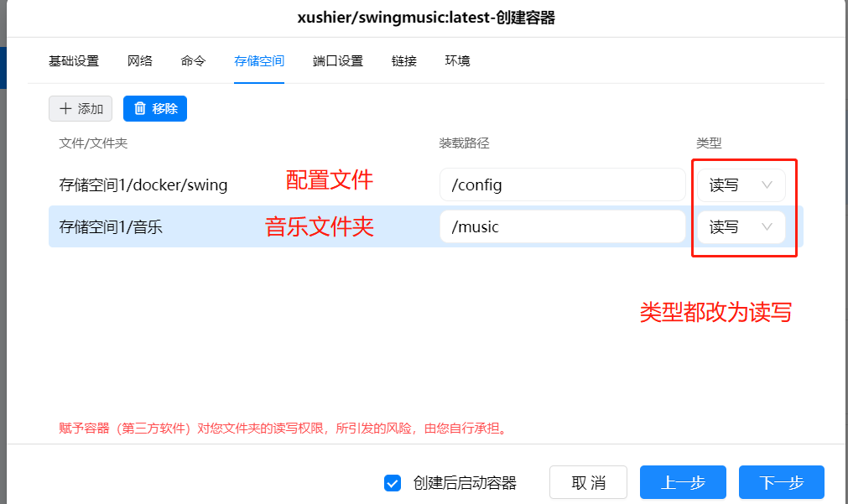The image size is (848, 504).
Task: Click the 装载路径 column header
Action: pos(464,143)
